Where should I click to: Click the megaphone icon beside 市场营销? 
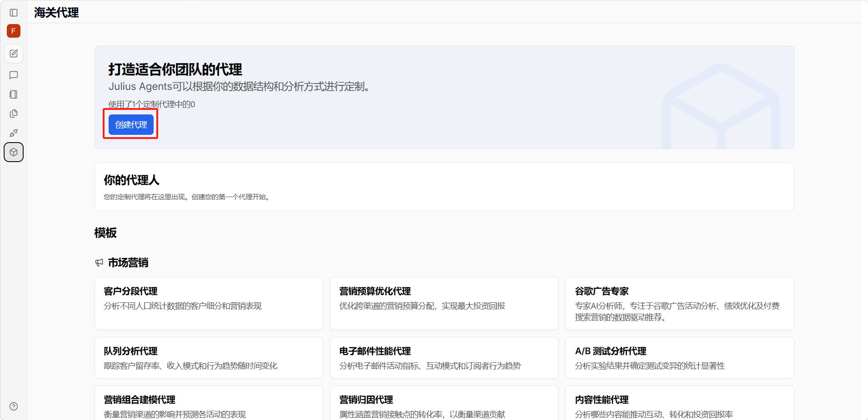99,262
